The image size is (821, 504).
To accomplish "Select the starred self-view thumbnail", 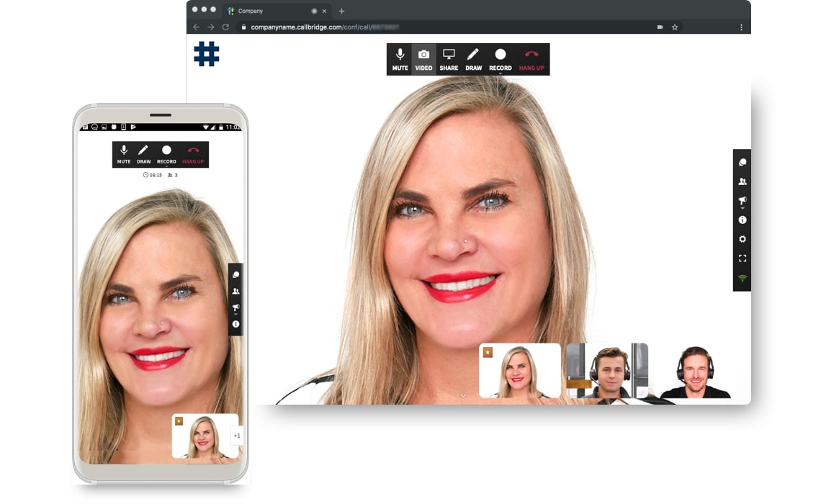I will (x=519, y=370).
